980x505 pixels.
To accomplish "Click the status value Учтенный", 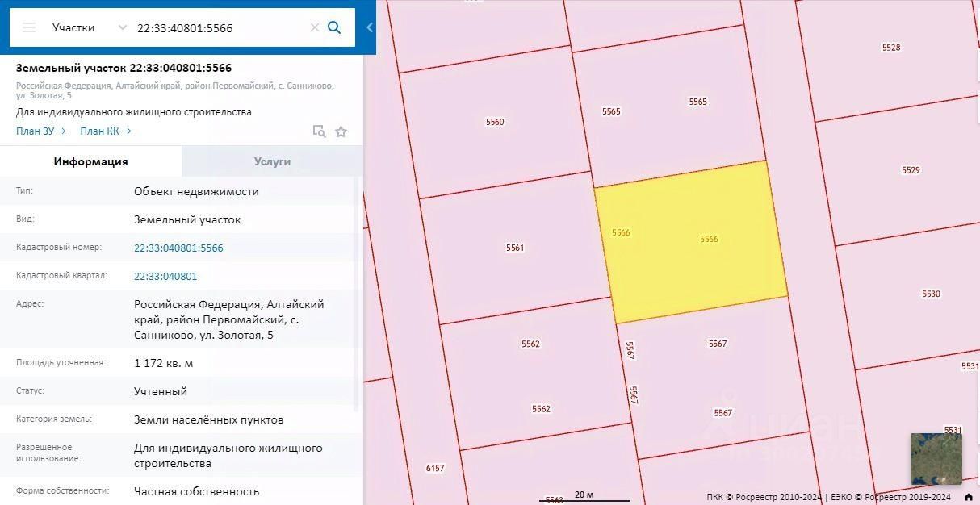I will click(161, 391).
